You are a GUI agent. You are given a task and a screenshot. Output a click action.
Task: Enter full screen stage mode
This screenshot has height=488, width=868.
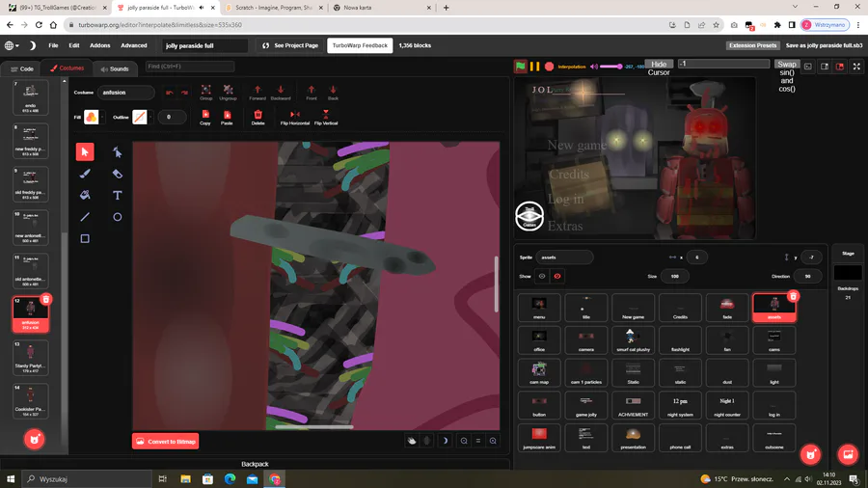857,67
